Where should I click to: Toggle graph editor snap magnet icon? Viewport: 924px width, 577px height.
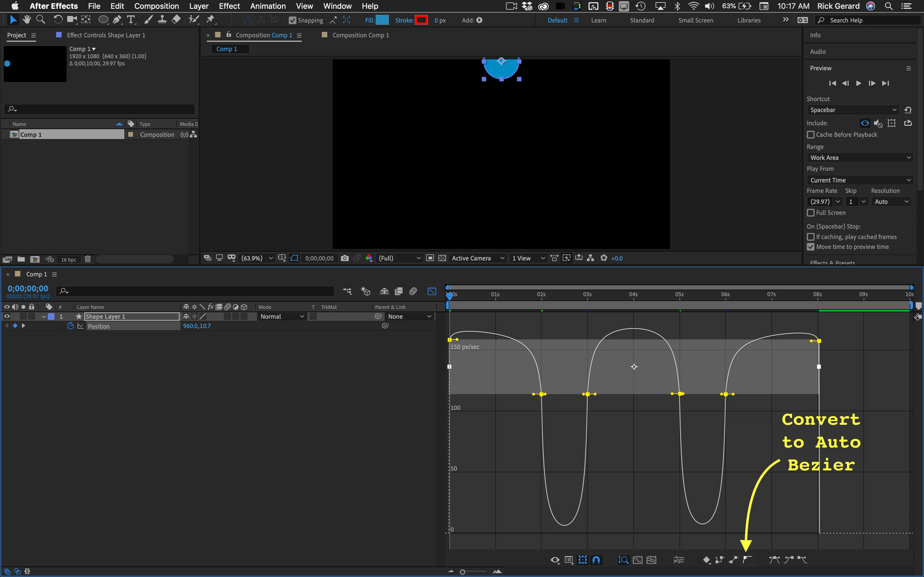596,560
